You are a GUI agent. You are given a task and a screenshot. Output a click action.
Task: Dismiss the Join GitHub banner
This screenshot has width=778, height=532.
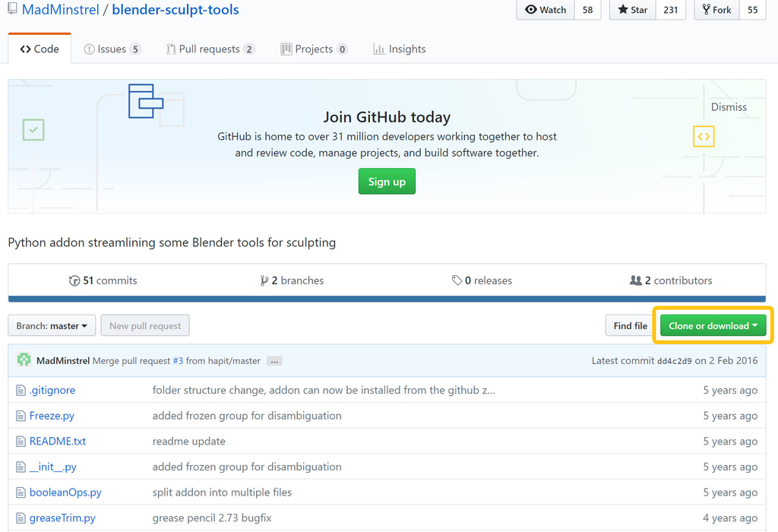(x=729, y=106)
